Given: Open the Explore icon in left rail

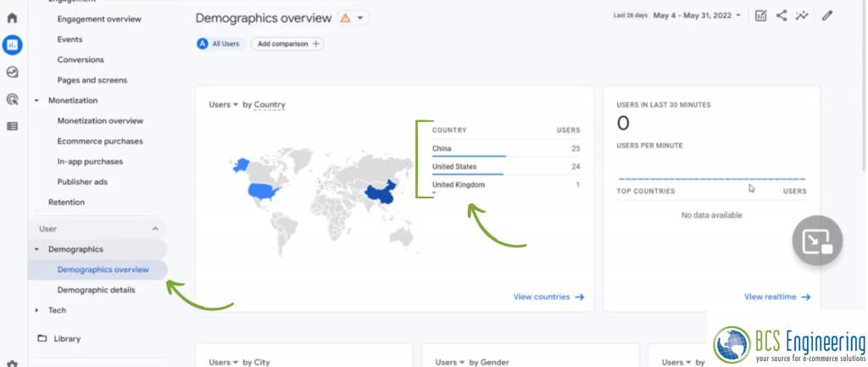Looking at the screenshot, I should point(12,72).
